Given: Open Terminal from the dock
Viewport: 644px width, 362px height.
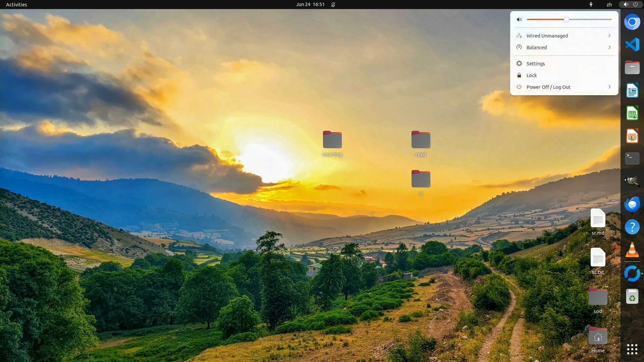Looking at the screenshot, I should pos(632,158).
